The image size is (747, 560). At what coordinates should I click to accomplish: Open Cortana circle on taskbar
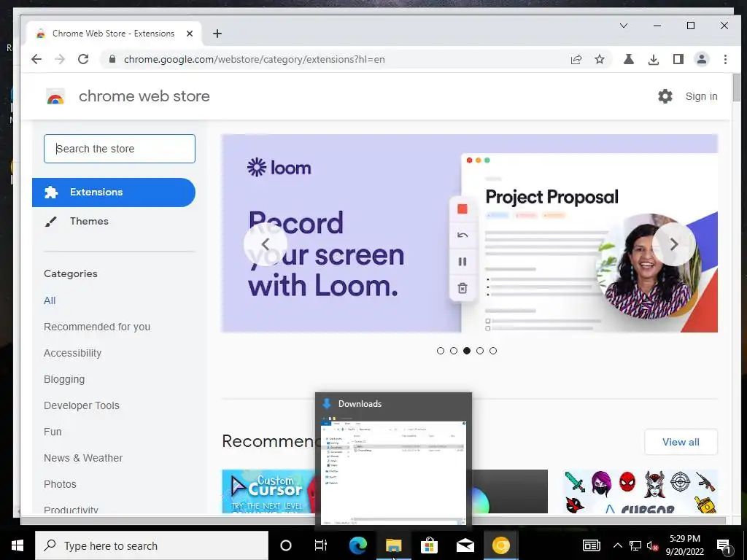tap(286, 545)
